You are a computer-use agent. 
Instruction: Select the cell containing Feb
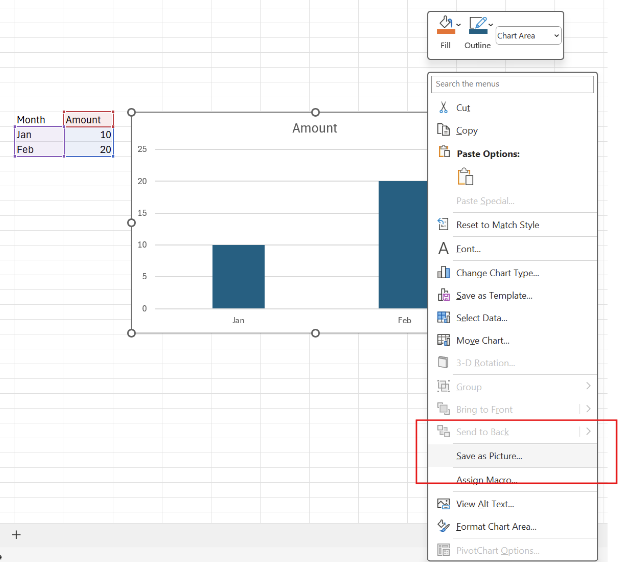coord(39,149)
